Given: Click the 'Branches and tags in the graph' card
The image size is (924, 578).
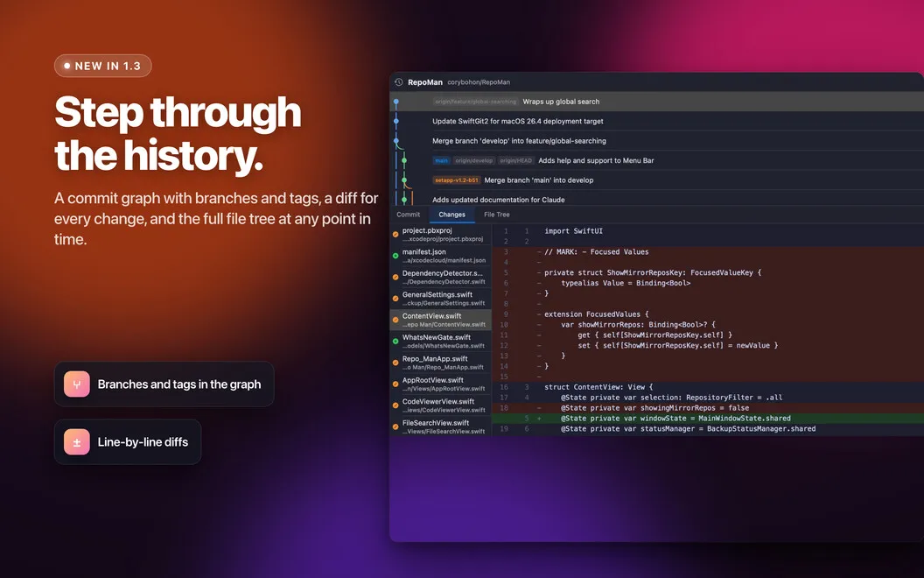Looking at the screenshot, I should 164,384.
